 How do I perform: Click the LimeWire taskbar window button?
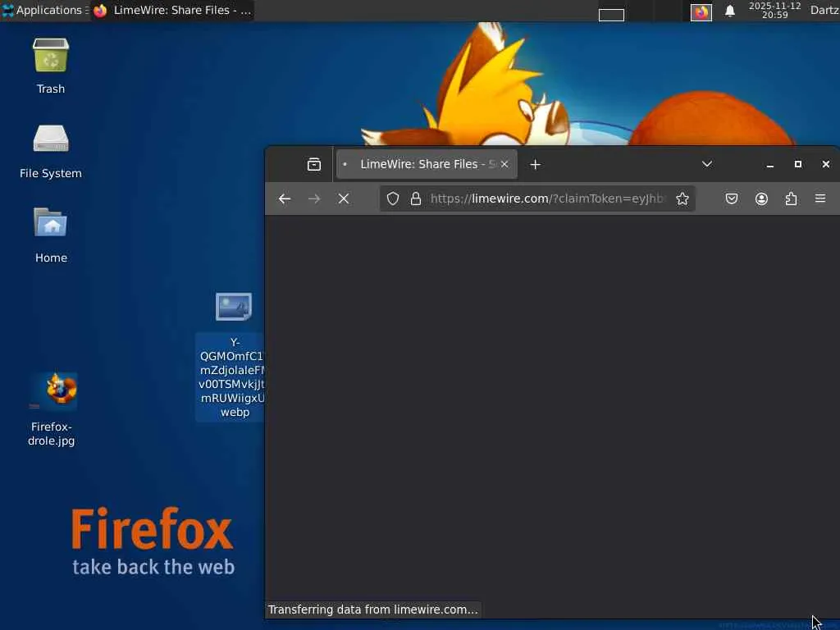172,10
